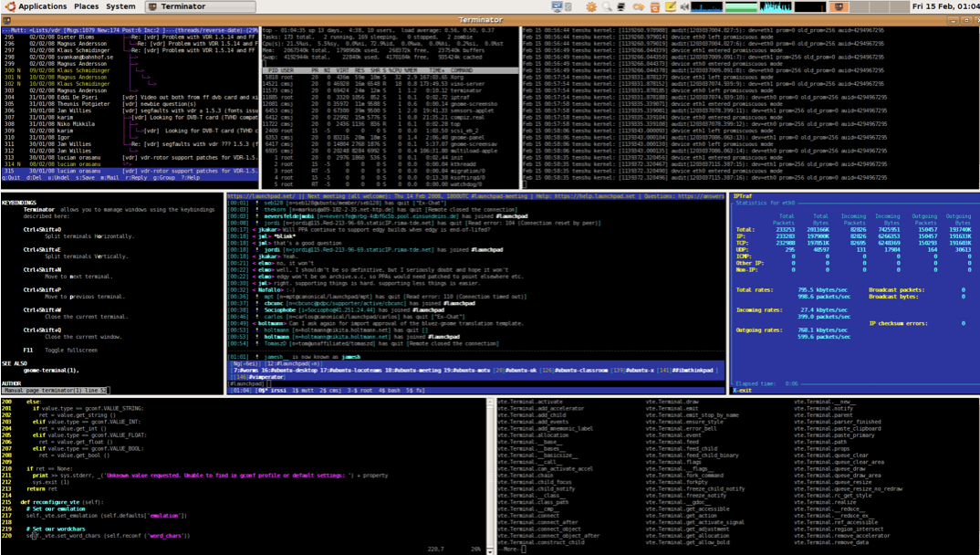Click the magnifier search icon in panel
Screen dimensions: 980x555
point(606,7)
